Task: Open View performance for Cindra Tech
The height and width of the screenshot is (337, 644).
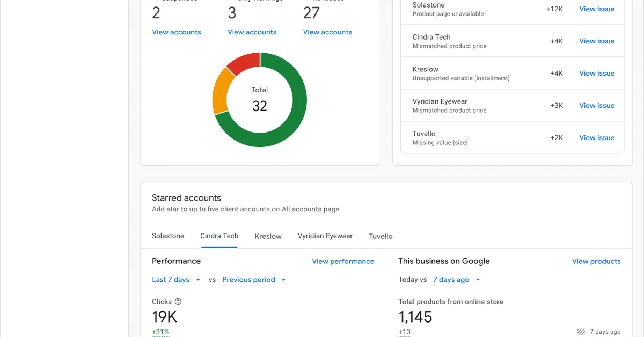Action: (x=343, y=261)
